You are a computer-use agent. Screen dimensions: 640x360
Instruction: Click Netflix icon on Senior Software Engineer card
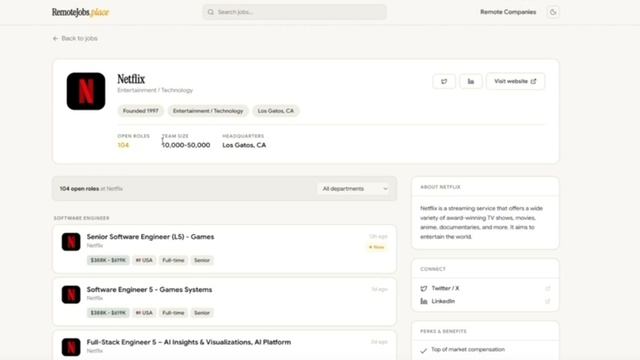click(71, 242)
